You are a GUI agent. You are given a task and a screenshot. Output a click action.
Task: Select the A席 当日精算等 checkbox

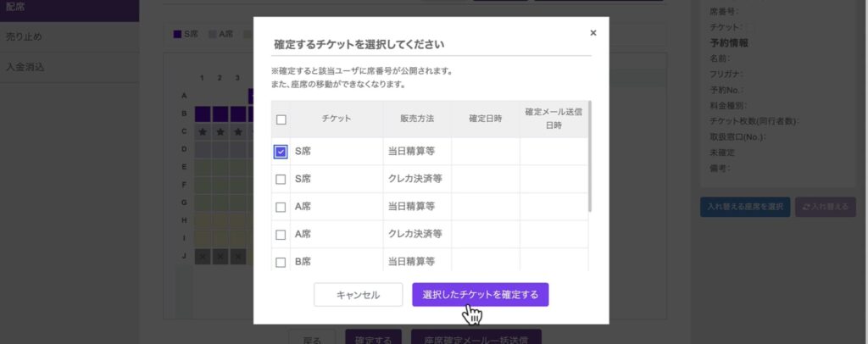(x=281, y=206)
